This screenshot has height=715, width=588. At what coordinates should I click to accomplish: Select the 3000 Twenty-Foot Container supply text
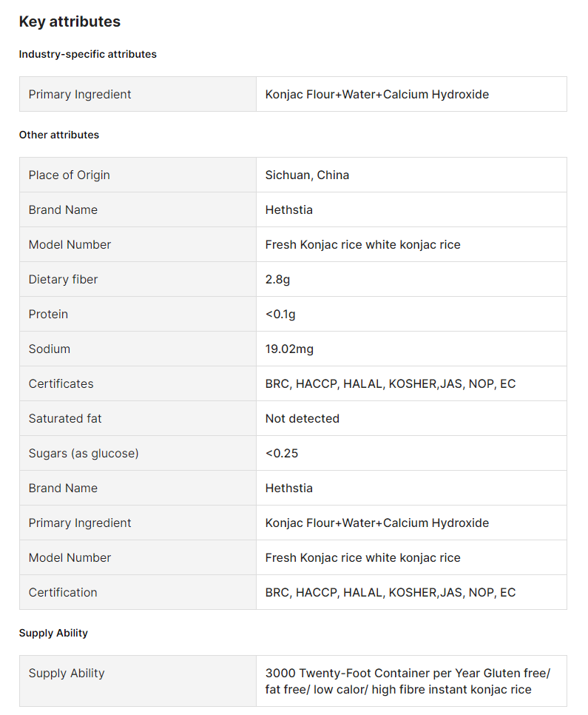408,681
